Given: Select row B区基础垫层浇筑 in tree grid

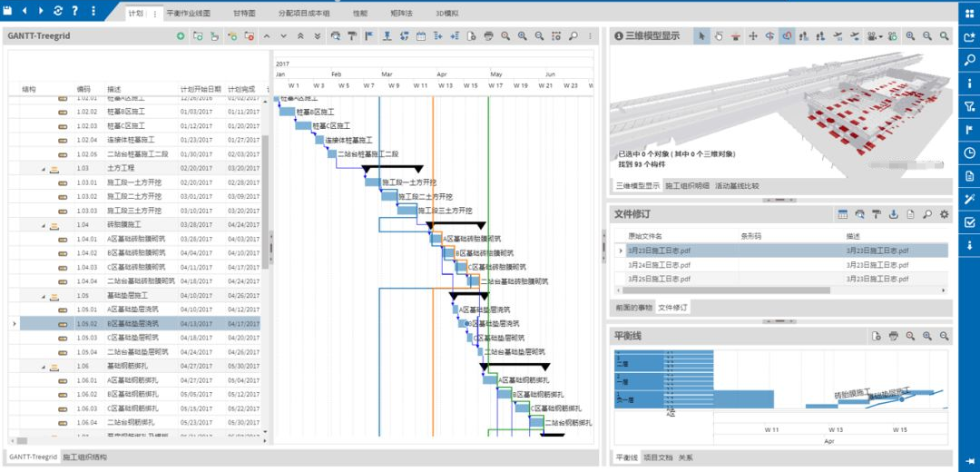Looking at the screenshot, I should (134, 323).
